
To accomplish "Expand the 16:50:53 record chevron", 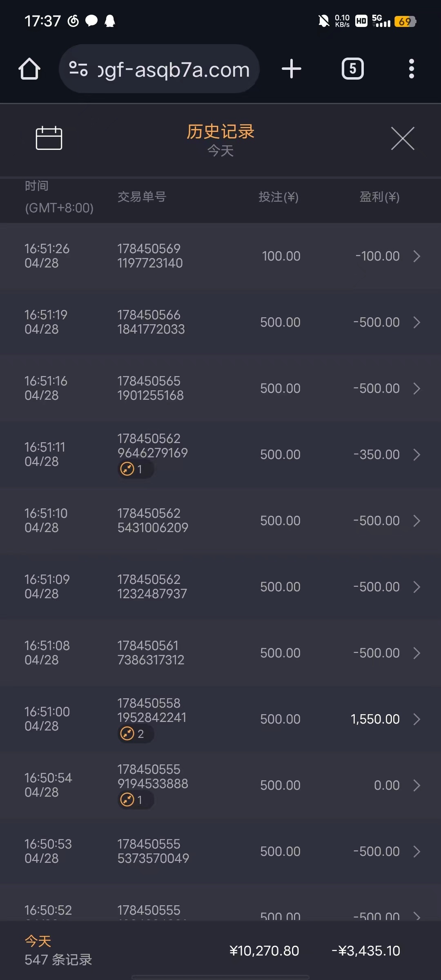I will point(416,851).
